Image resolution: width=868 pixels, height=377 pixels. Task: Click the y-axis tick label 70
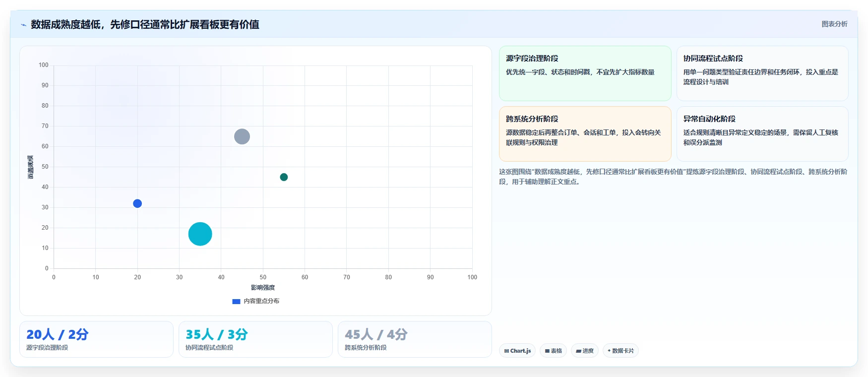pyautogui.click(x=45, y=126)
